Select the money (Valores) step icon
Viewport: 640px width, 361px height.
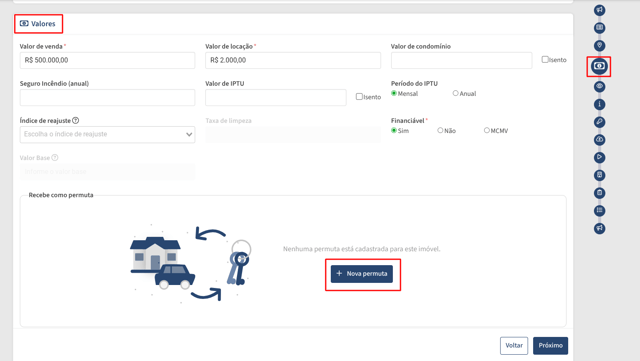(x=599, y=66)
